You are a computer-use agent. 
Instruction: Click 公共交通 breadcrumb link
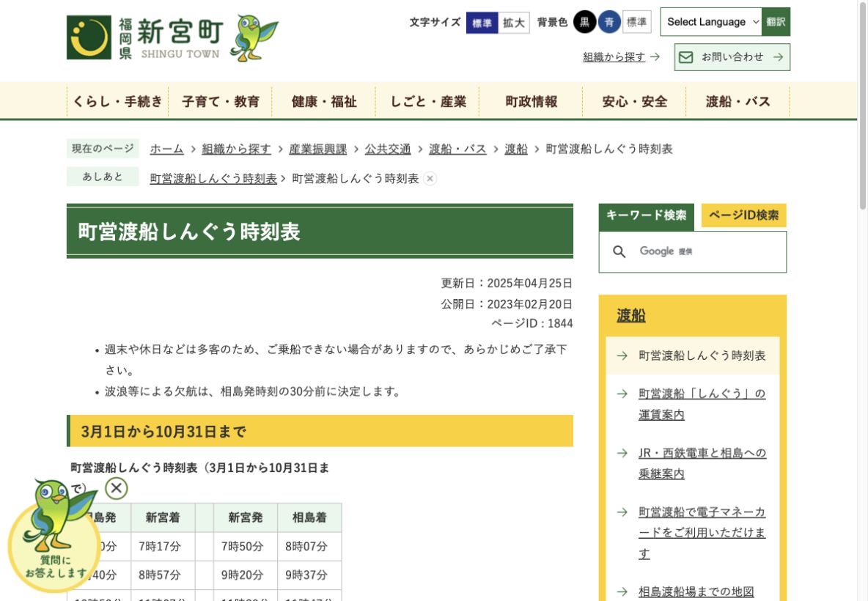click(x=388, y=149)
